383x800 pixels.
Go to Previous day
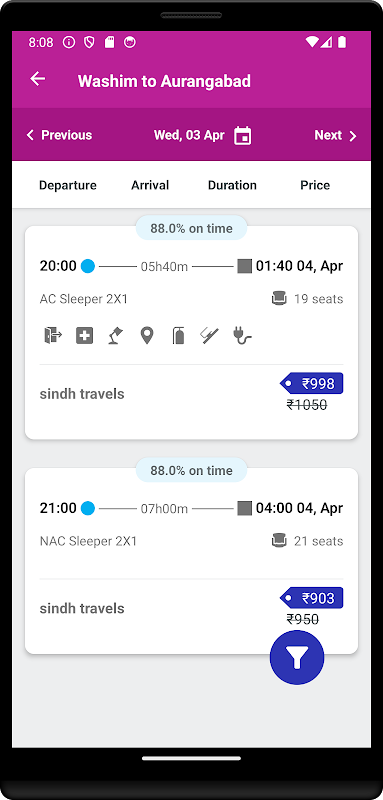pos(59,135)
